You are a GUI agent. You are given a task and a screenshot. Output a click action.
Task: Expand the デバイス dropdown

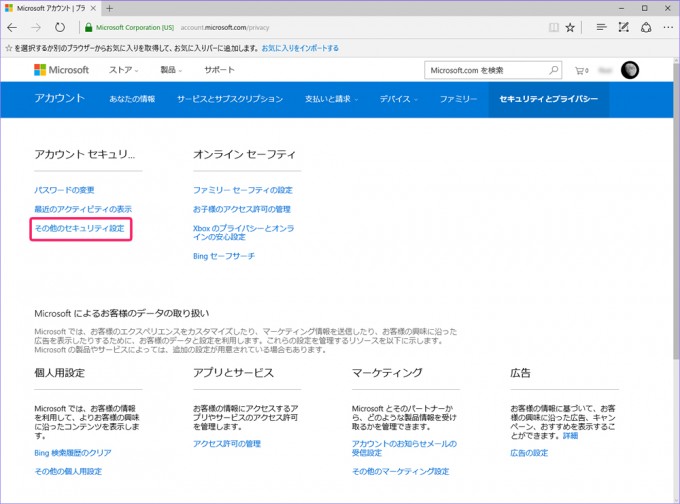[x=399, y=99]
